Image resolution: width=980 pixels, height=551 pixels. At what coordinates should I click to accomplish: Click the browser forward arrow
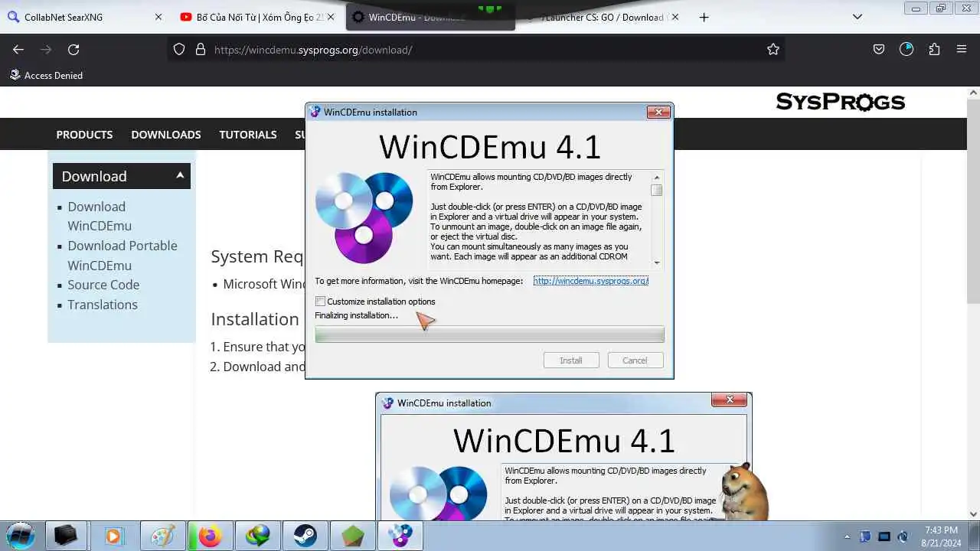pyautogui.click(x=46, y=49)
